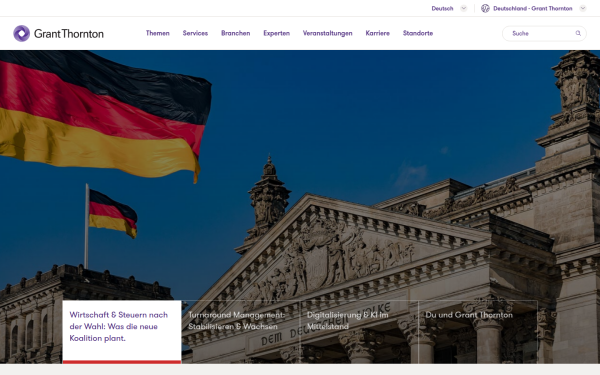Click the globe icon beside Deutschland
600x375 pixels.
click(485, 8)
